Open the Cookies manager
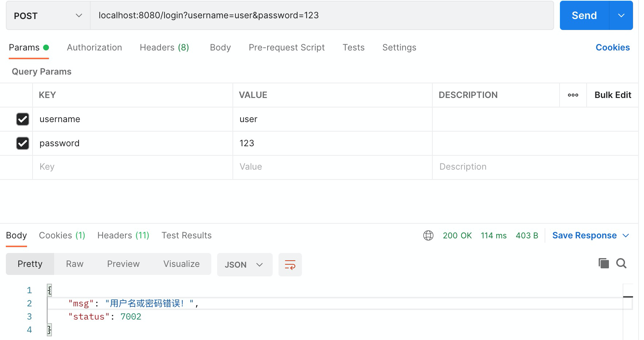Viewport: 644px width, 340px height. pos(613,48)
